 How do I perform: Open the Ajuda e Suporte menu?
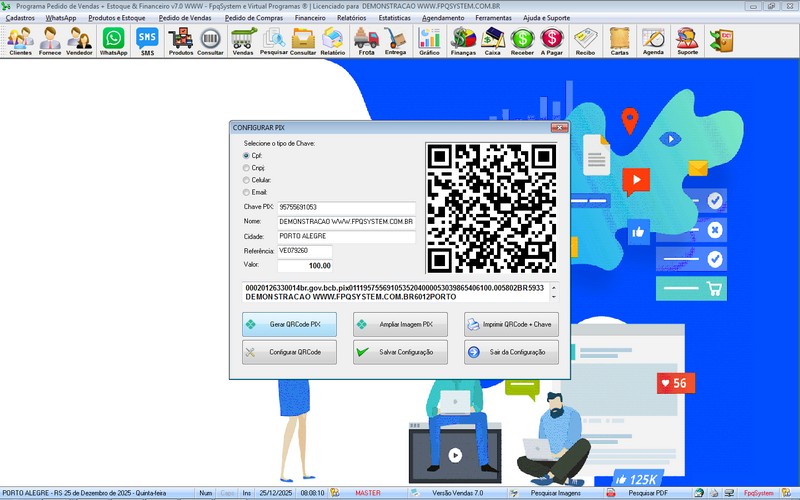pos(546,18)
